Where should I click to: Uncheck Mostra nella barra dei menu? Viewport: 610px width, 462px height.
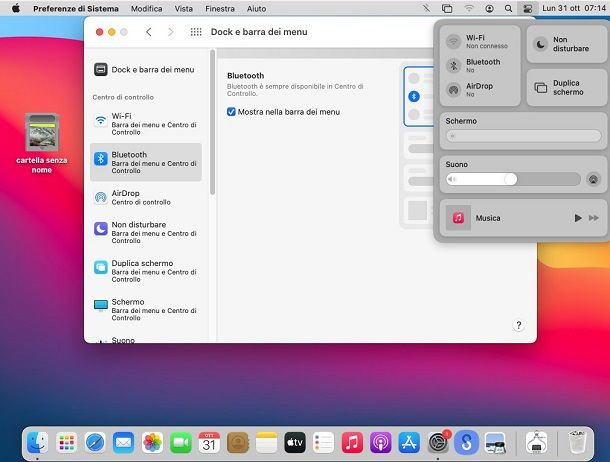click(232, 112)
